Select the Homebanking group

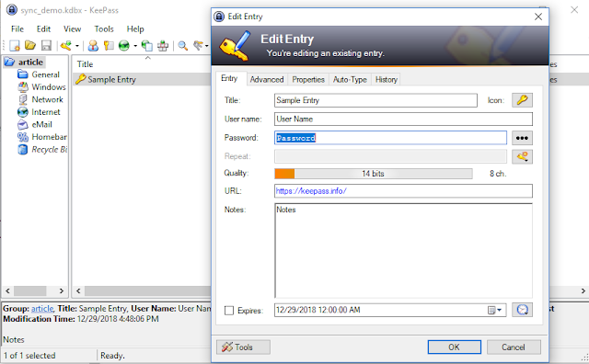(x=49, y=137)
